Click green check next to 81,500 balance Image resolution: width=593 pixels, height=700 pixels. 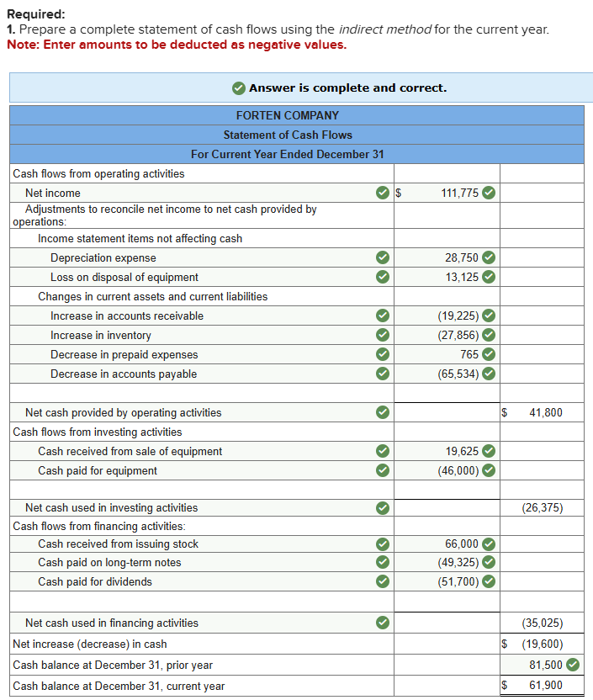coord(574,665)
